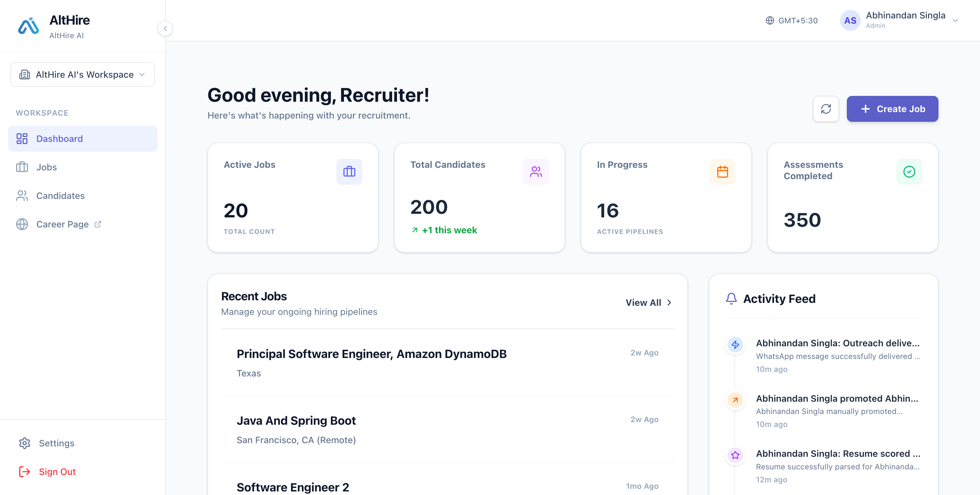The image size is (980, 495).
Task: Click the Outreach delivered activity title
Action: pos(837,343)
